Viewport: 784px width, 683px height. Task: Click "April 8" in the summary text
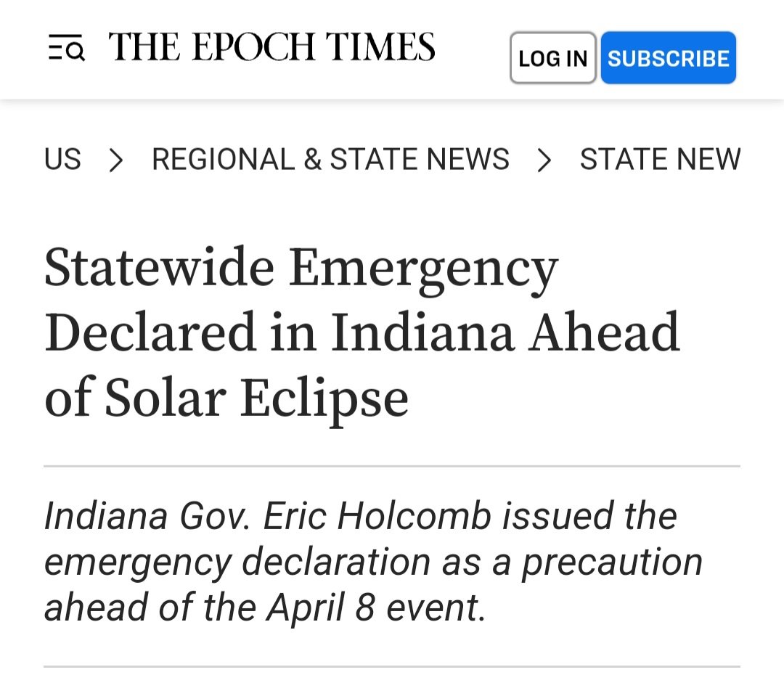(320, 608)
